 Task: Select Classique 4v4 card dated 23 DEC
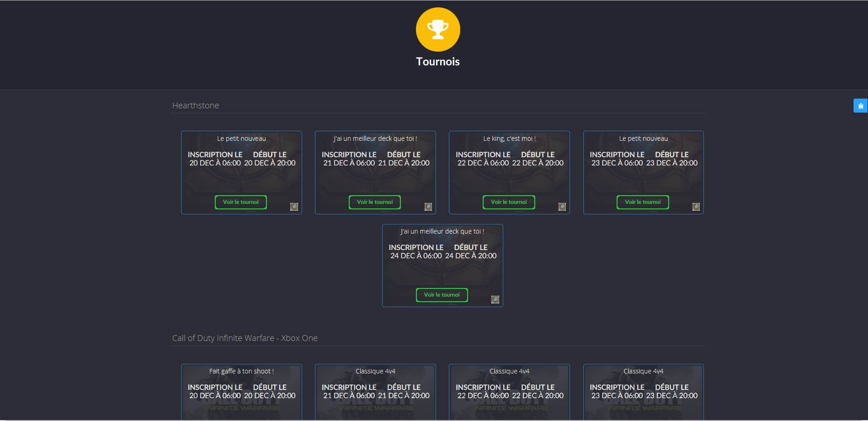[643, 391]
